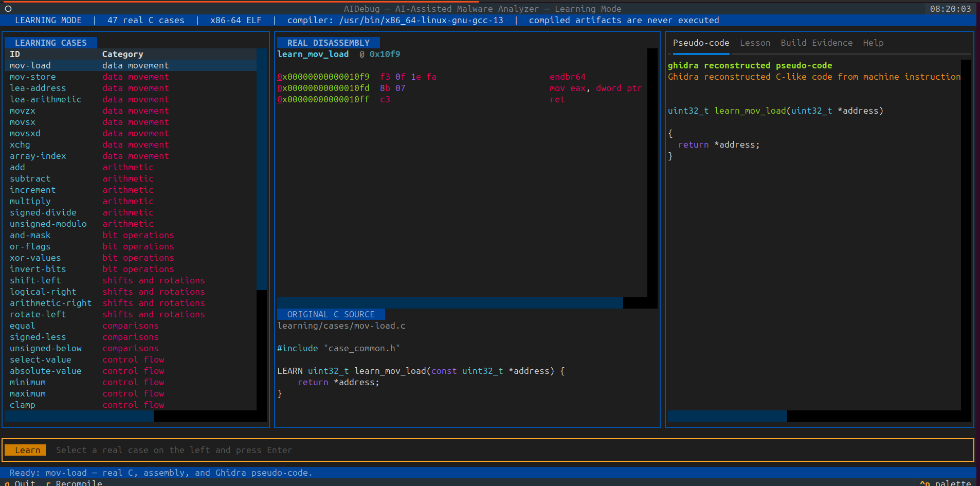Viewport: 980px width, 486px height.
Task: Select the maximum case
Action: 131,393
